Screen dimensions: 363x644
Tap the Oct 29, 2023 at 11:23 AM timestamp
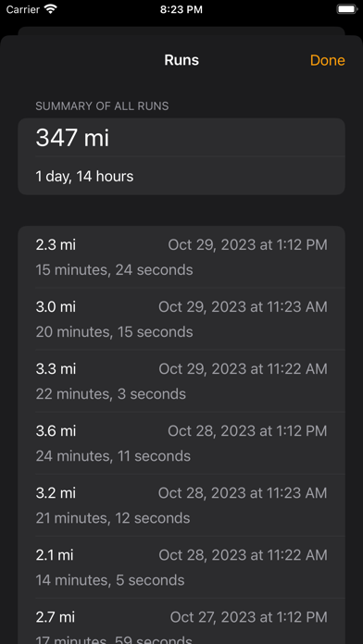[x=243, y=307]
